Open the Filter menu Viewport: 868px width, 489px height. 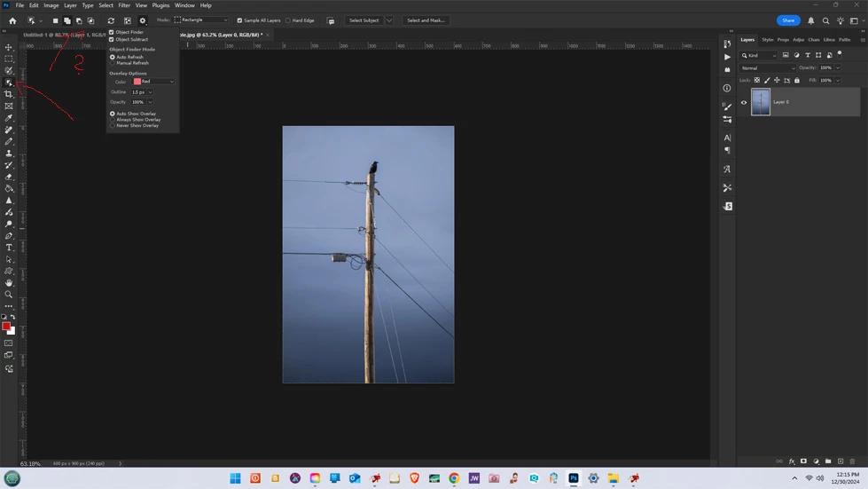[124, 5]
